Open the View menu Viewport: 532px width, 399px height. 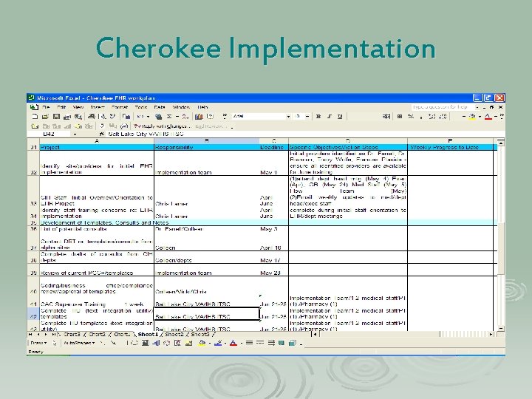78,107
